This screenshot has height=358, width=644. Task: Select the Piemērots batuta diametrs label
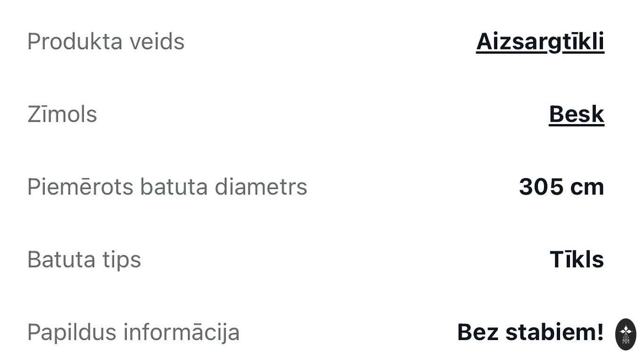(x=167, y=187)
